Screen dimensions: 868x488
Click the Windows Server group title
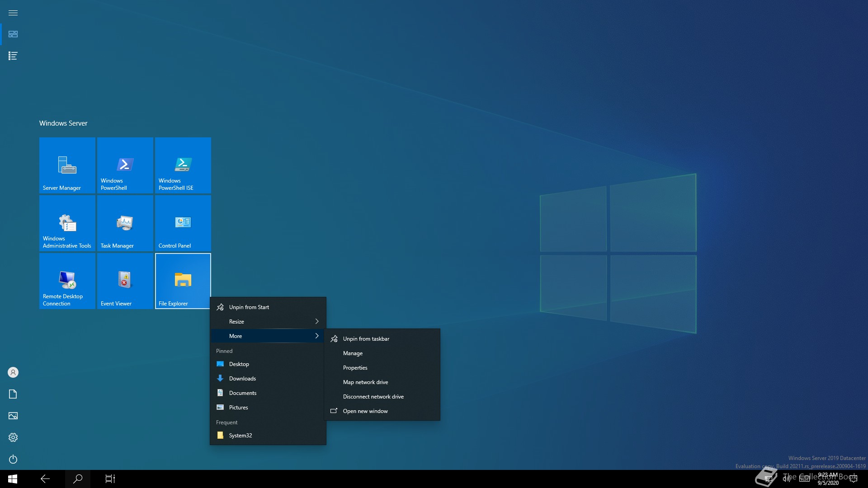[63, 123]
